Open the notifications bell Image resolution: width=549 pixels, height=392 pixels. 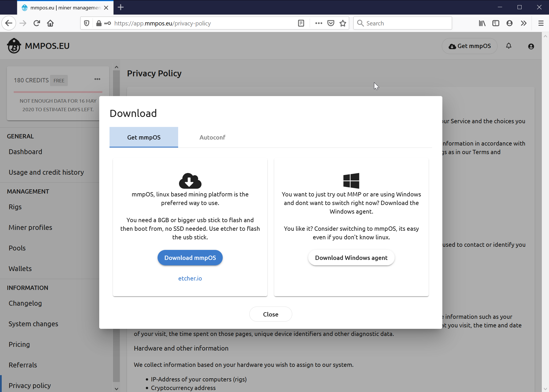(509, 46)
